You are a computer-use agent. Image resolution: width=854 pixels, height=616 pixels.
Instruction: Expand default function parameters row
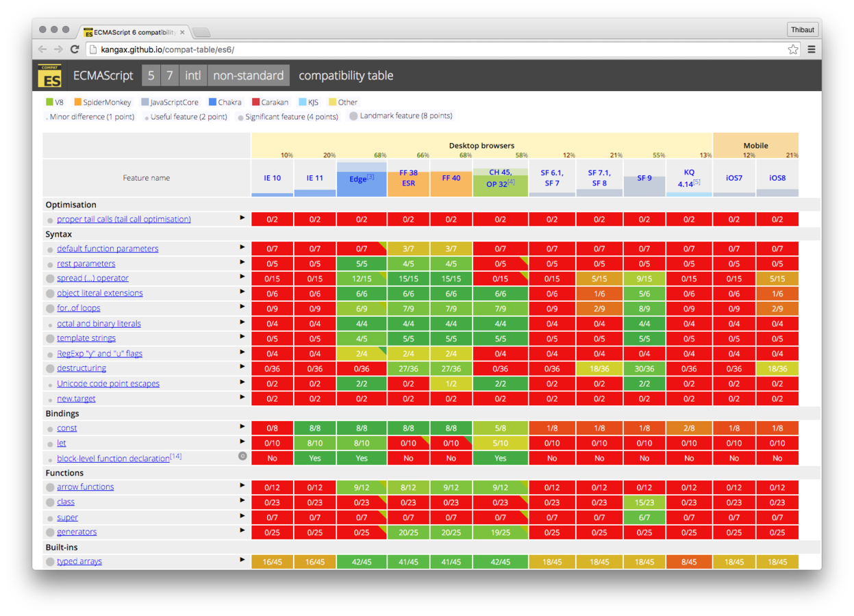click(x=242, y=248)
